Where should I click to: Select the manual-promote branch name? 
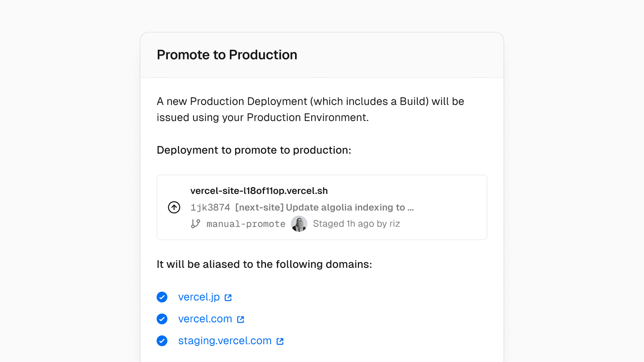[246, 224]
